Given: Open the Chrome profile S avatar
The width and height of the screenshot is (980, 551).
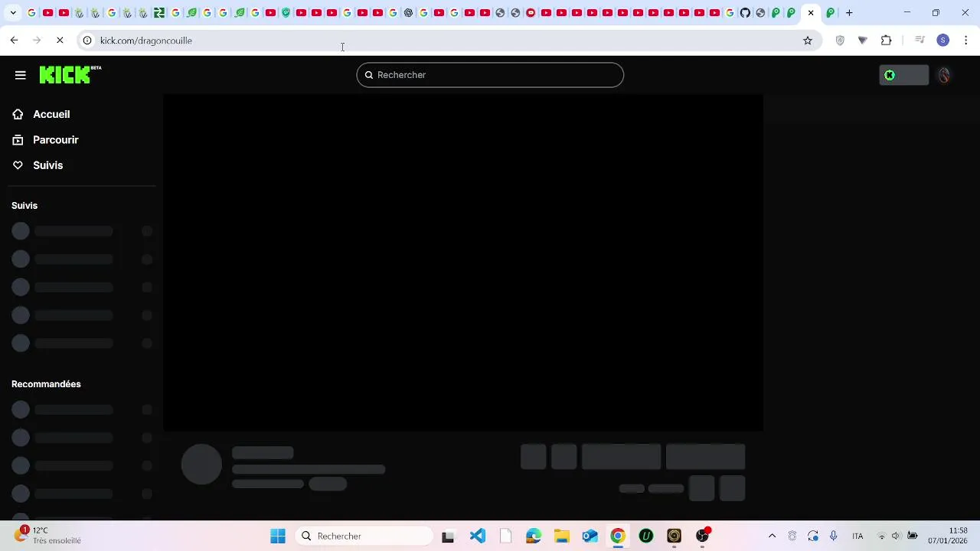Looking at the screenshot, I should point(943,40).
